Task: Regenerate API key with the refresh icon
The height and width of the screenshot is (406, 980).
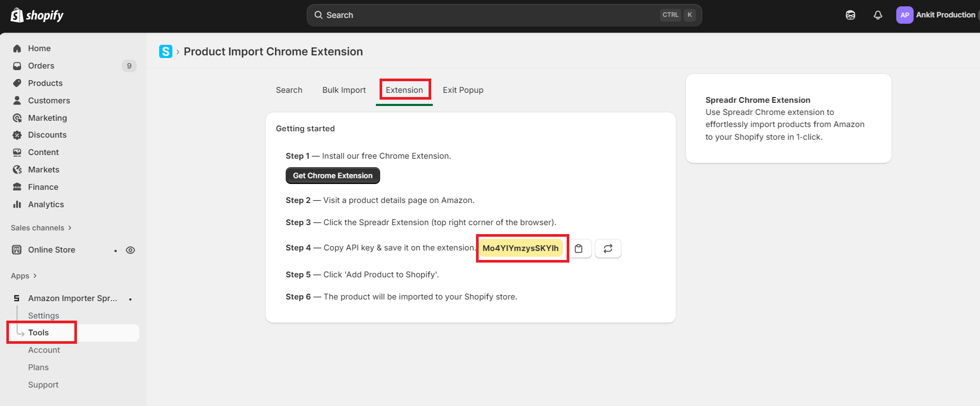Action: coord(608,248)
